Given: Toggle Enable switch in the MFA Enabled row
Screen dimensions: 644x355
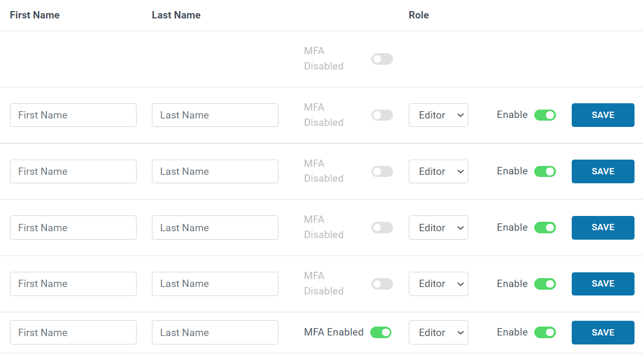Looking at the screenshot, I should [545, 332].
